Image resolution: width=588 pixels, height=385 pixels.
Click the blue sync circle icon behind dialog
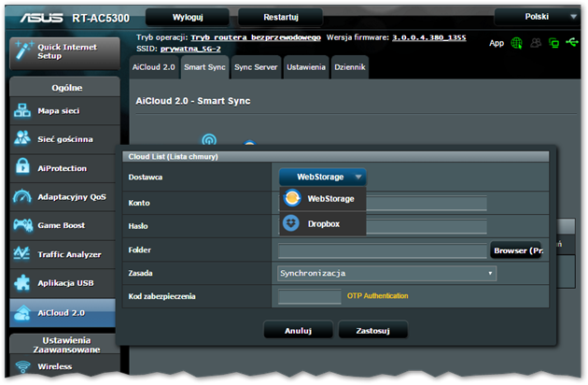pyautogui.click(x=209, y=140)
